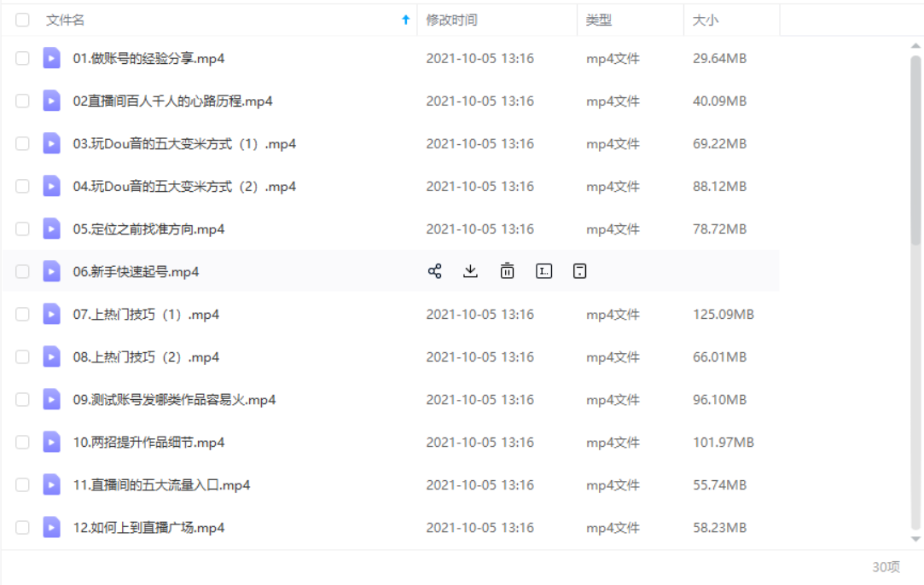
Task: Open file 11.直播间的五大流量入口.mp4
Action: pyautogui.click(x=161, y=485)
